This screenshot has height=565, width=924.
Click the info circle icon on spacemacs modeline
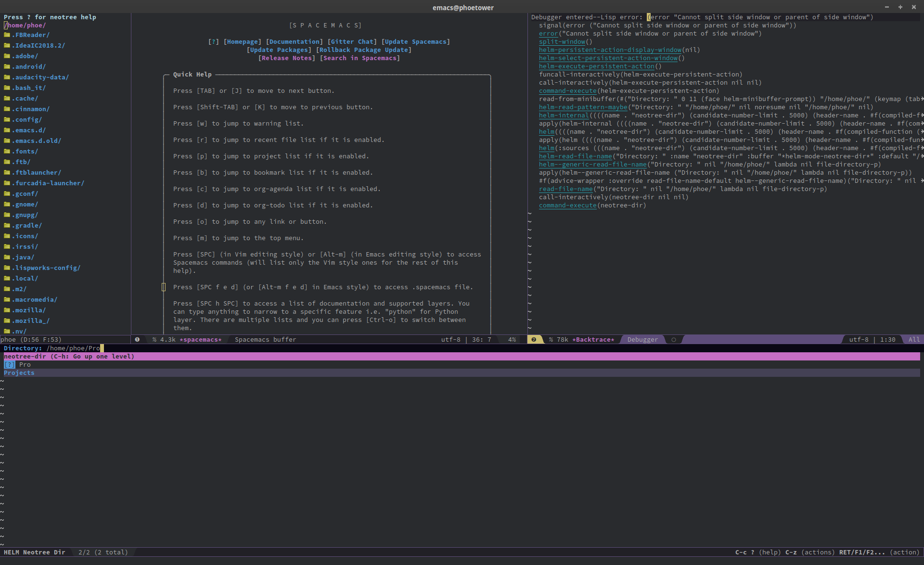[x=138, y=339]
